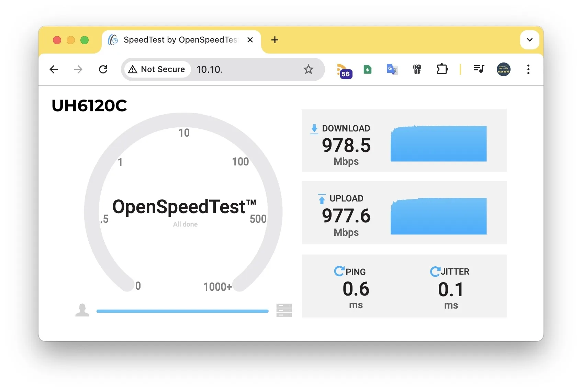
Task: Open the Chrome three-dot menu
Action: [528, 69]
